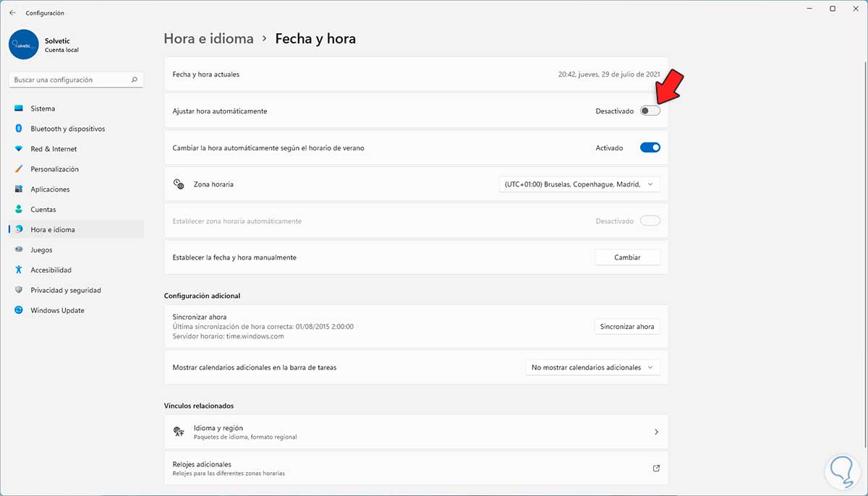Image resolution: width=868 pixels, height=496 pixels.
Task: Open the calendarios adicionales dropdown
Action: [592, 367]
